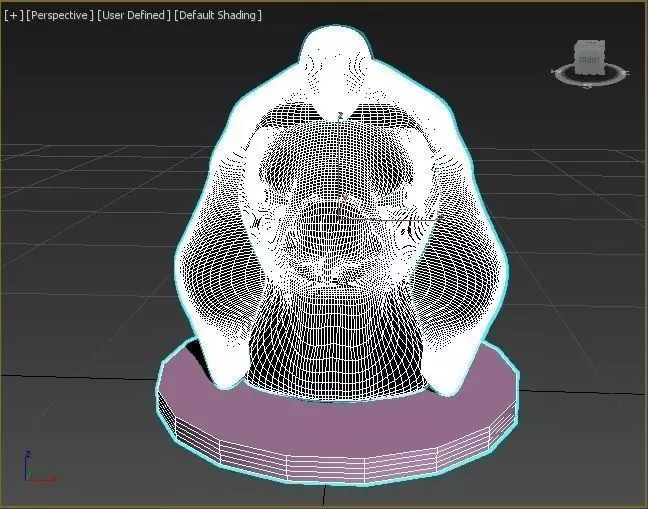Open the User Defined viewport menu
Image resolution: width=648 pixels, height=509 pixels.
click(x=133, y=15)
